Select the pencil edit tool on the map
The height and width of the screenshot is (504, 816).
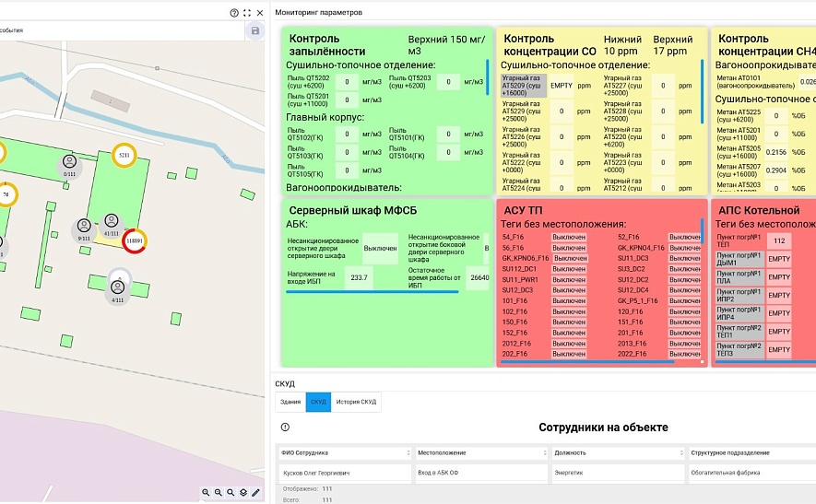click(x=255, y=492)
